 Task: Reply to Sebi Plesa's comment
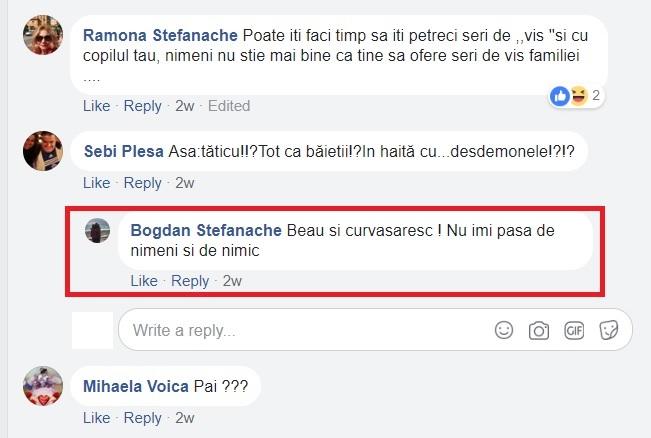[142, 183]
